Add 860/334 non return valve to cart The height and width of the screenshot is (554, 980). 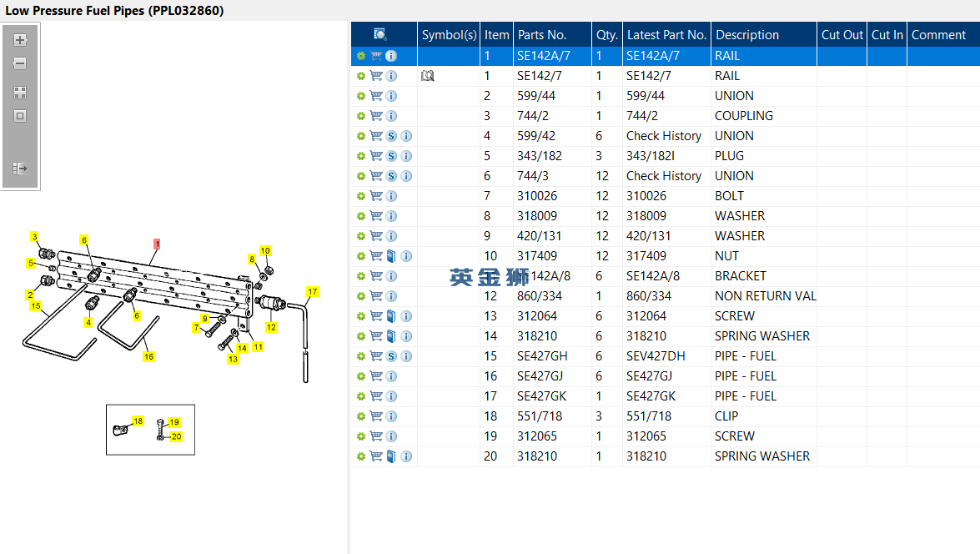click(376, 295)
